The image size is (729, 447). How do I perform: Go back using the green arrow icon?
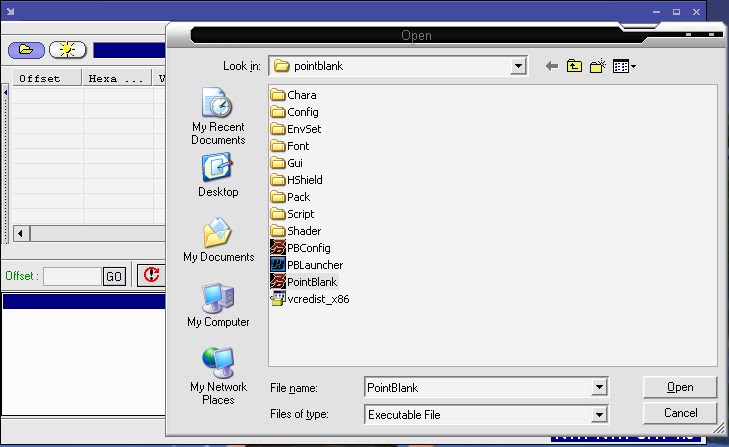coord(552,66)
